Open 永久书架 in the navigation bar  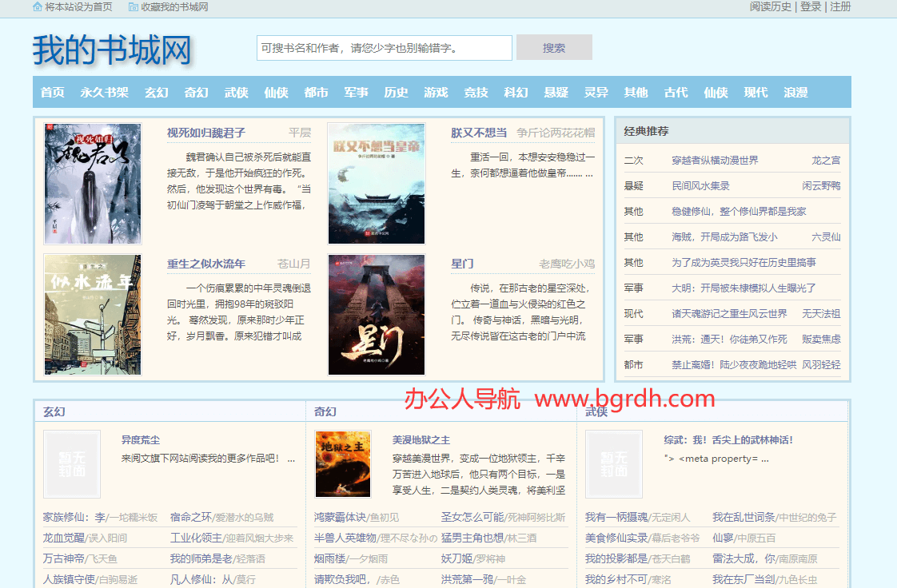click(104, 93)
